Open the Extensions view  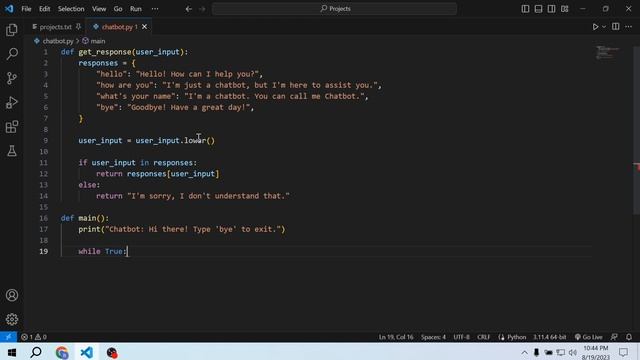click(x=12, y=127)
